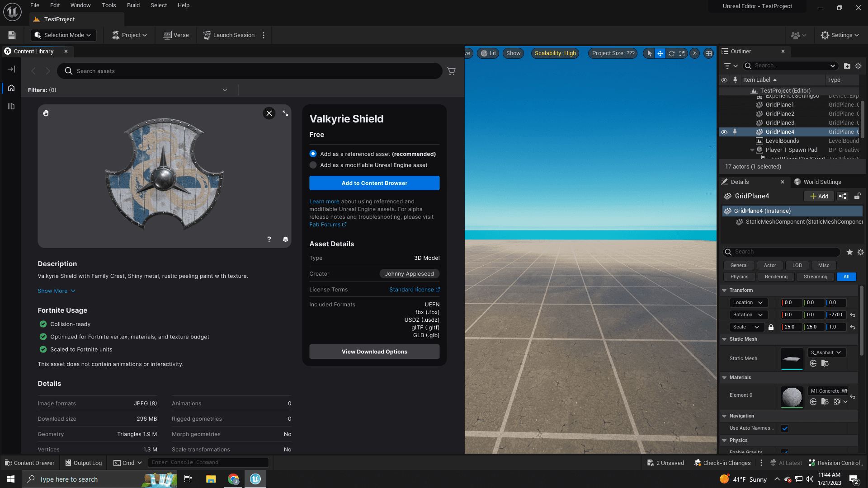Screen dimensions: 868x488
Task: Activate the scale gizmo tool in viewport
Action: click(x=682, y=53)
